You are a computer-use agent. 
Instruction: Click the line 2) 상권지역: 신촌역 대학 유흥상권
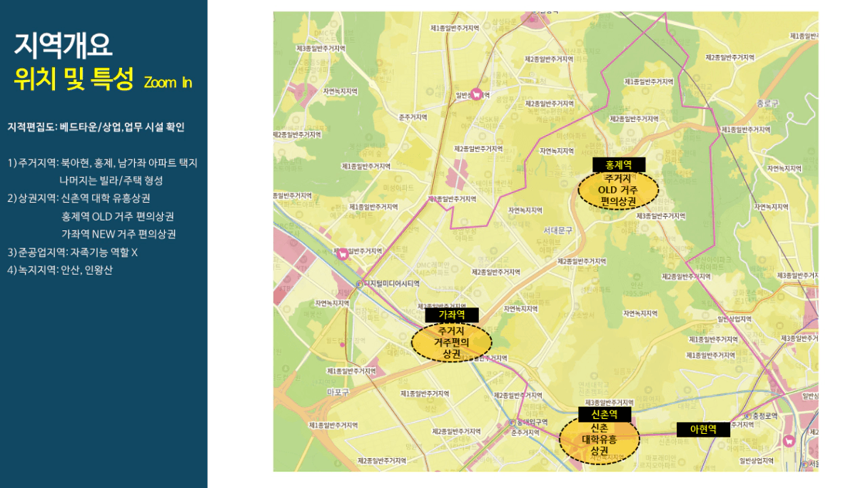click(79, 198)
